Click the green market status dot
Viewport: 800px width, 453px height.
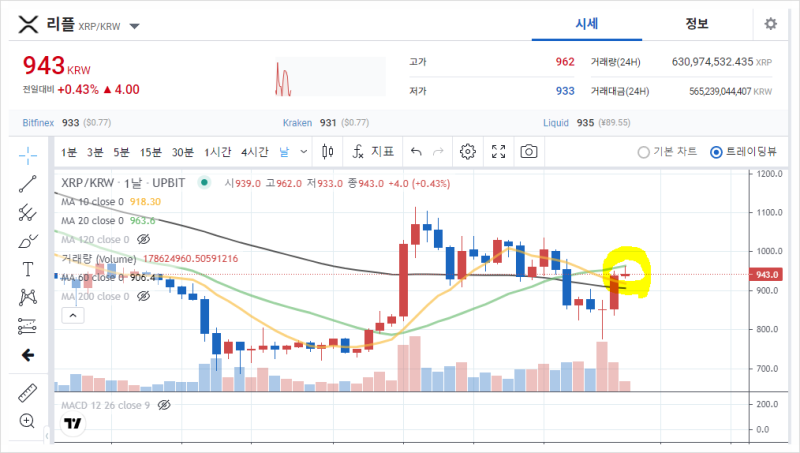204,183
